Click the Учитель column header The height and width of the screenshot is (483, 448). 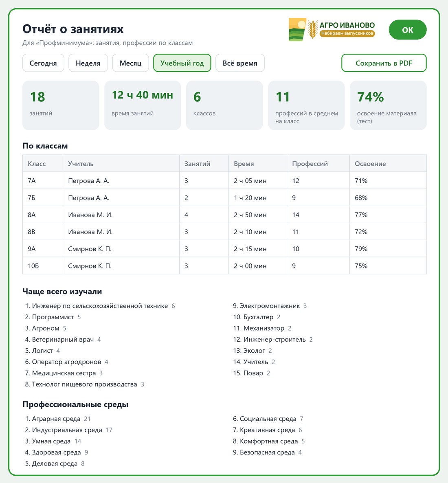(x=121, y=164)
